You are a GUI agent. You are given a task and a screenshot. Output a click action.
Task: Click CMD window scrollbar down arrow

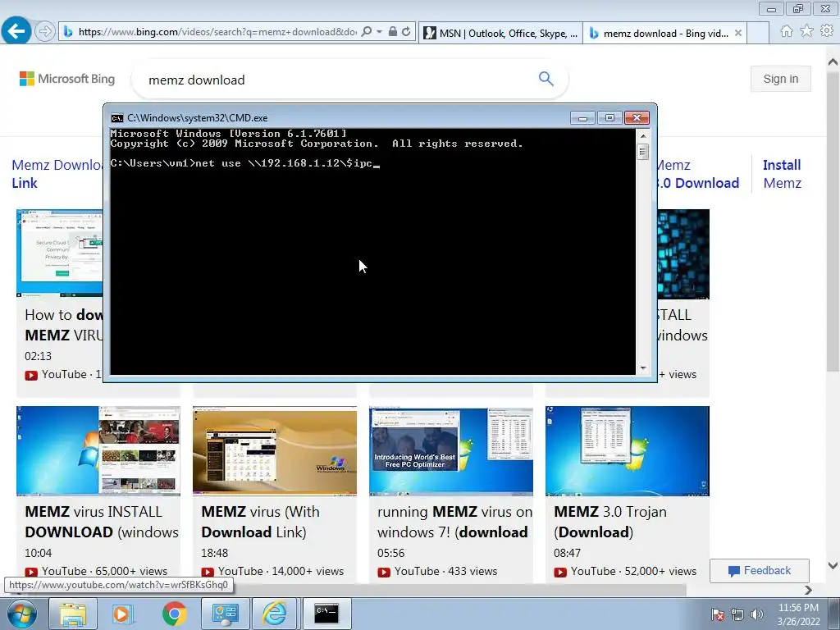[643, 368]
